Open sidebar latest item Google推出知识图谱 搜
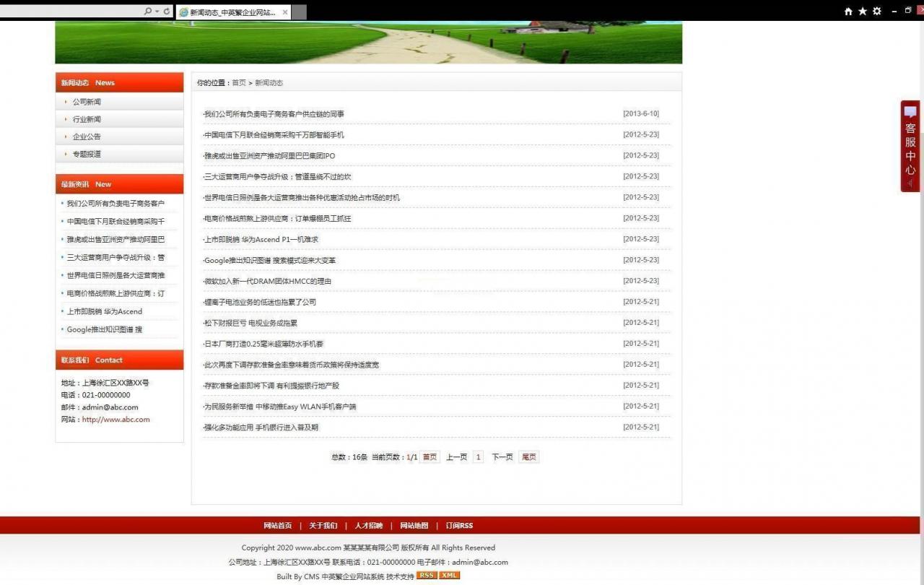The image size is (924, 585). [x=105, y=330]
